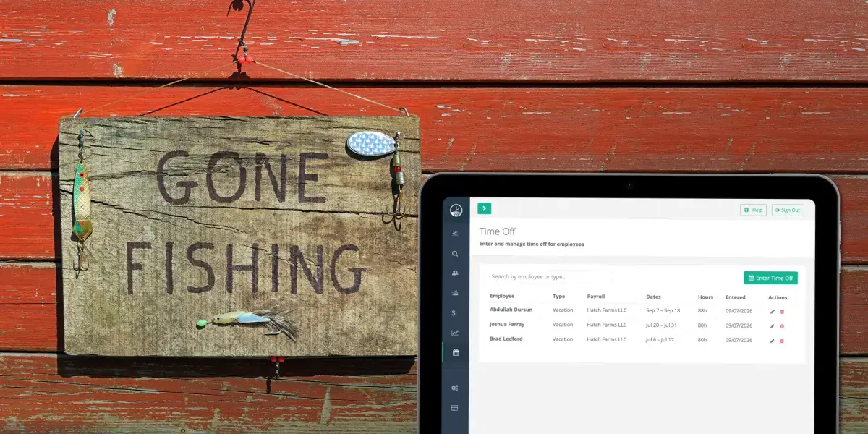The image size is (868, 434).
Task: Click the credit card billing sidebar icon
Action: tap(455, 407)
